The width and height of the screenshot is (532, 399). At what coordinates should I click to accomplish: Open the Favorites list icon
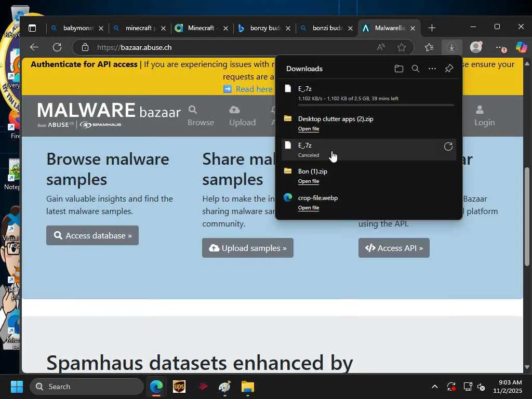click(x=429, y=47)
